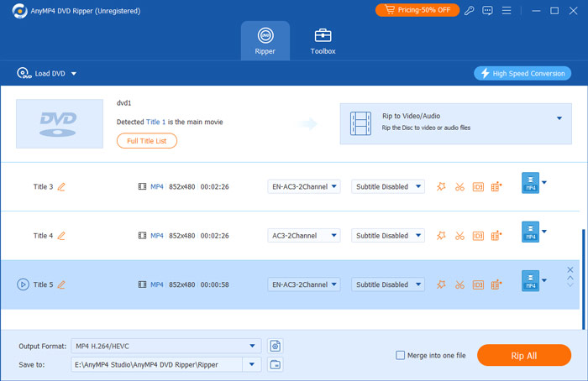The height and width of the screenshot is (381, 588).
Task: Open the Pricing-50% OFF offer
Action: pos(417,10)
